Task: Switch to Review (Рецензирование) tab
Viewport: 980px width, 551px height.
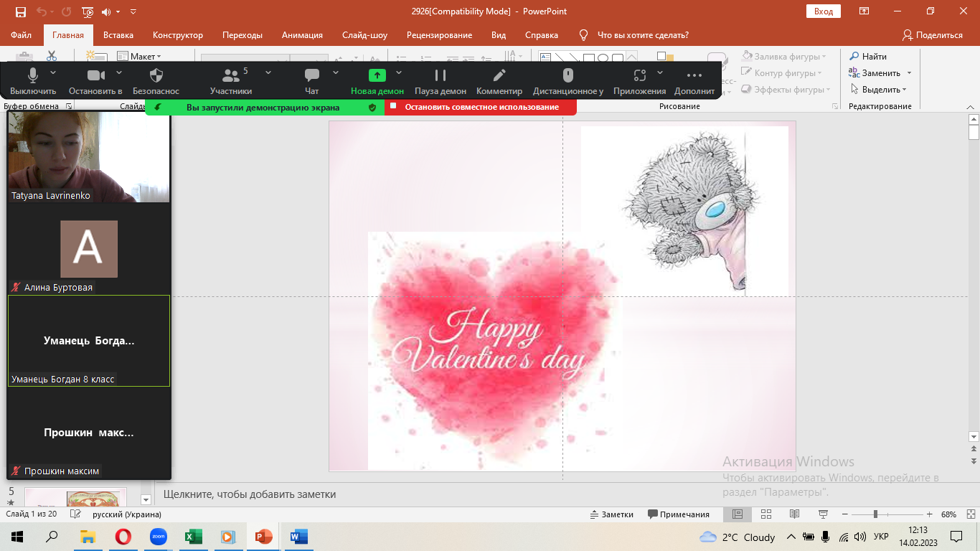Action: coord(439,34)
